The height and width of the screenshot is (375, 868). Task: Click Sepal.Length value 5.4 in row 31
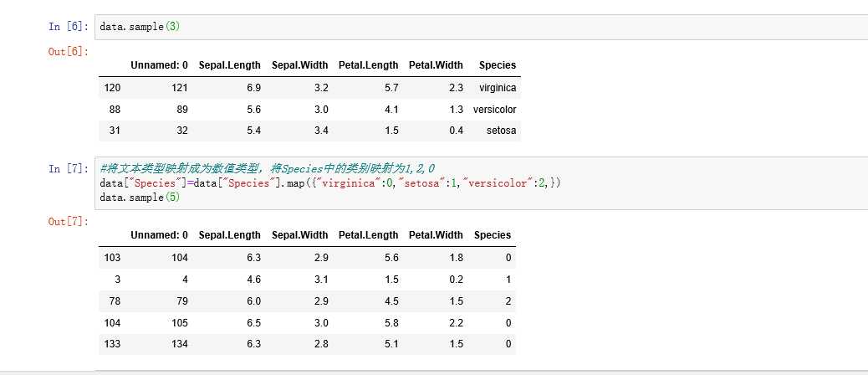point(255,131)
